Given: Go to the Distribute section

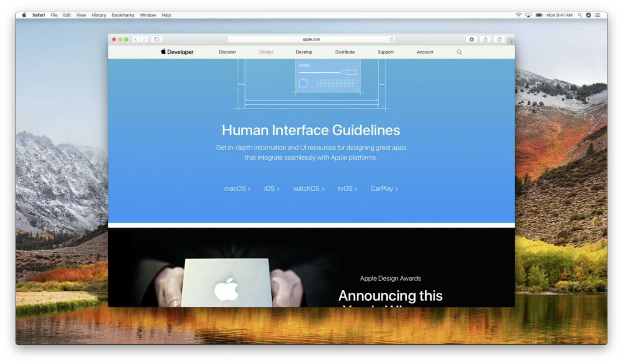Looking at the screenshot, I should [345, 52].
